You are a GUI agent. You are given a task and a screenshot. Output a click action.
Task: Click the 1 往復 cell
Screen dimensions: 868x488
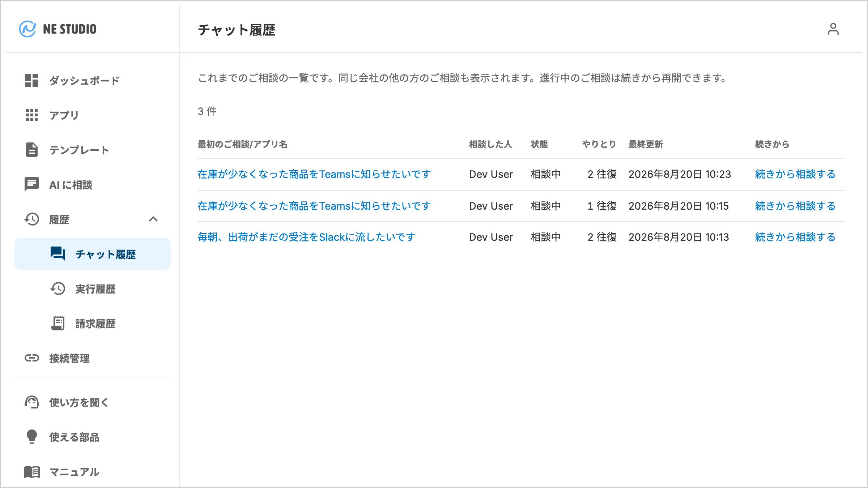tap(602, 206)
